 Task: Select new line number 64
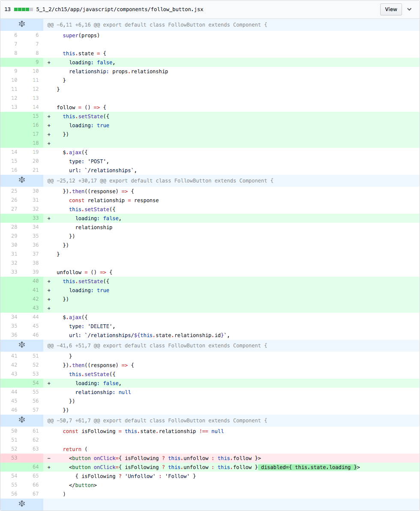(x=36, y=467)
